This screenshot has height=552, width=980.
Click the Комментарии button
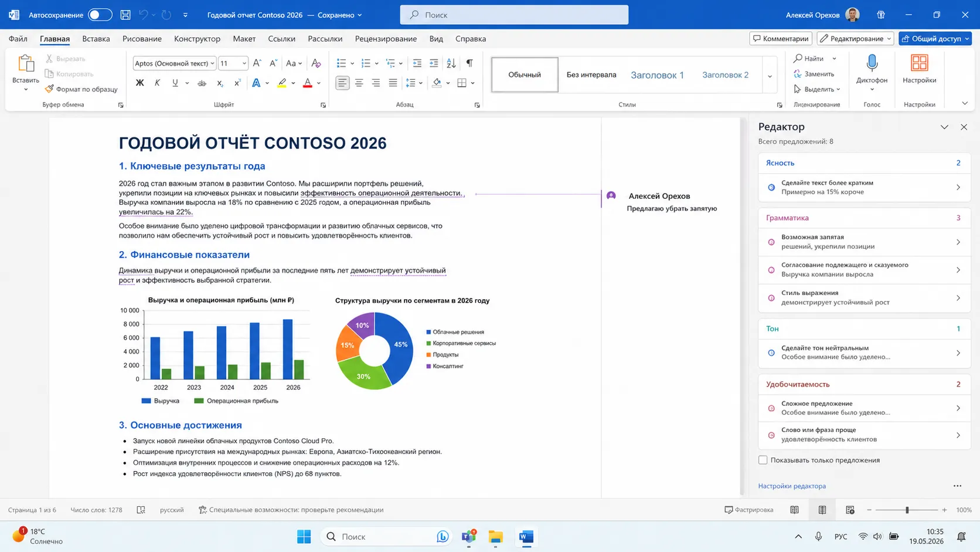781,39
